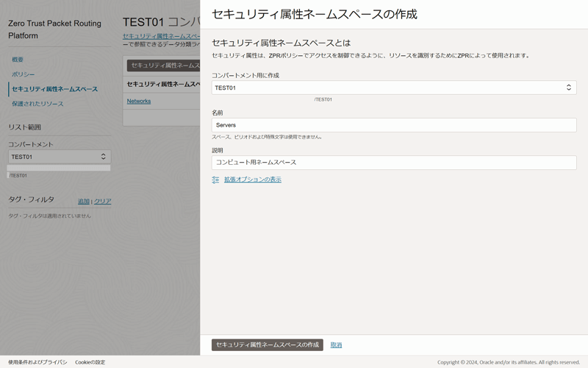Click the description field with コンピュート用ネームスペース
Screen dimensions: 588x368
pyautogui.click(x=394, y=163)
